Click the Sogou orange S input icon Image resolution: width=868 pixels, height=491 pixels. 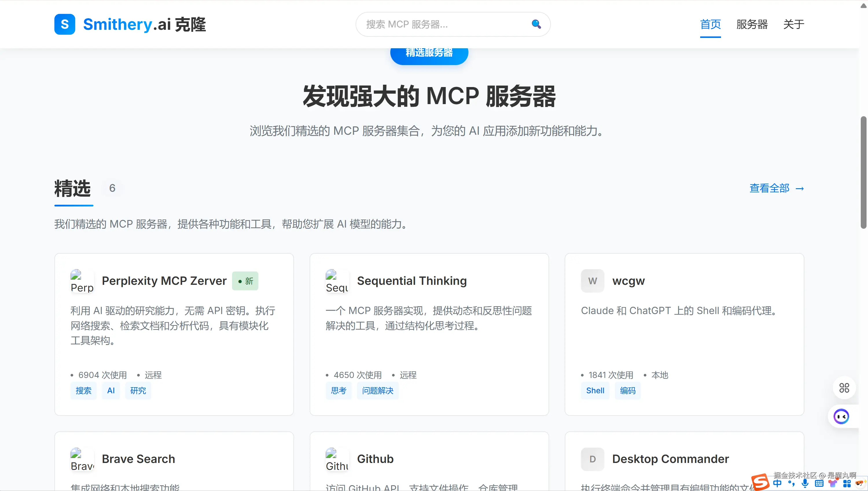point(760,482)
